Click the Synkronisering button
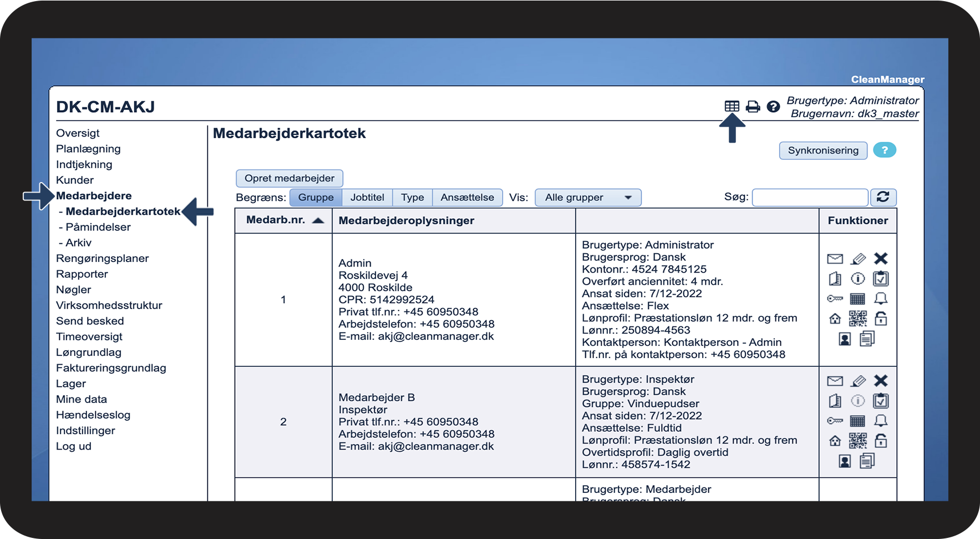The width and height of the screenshot is (980, 539). (823, 150)
